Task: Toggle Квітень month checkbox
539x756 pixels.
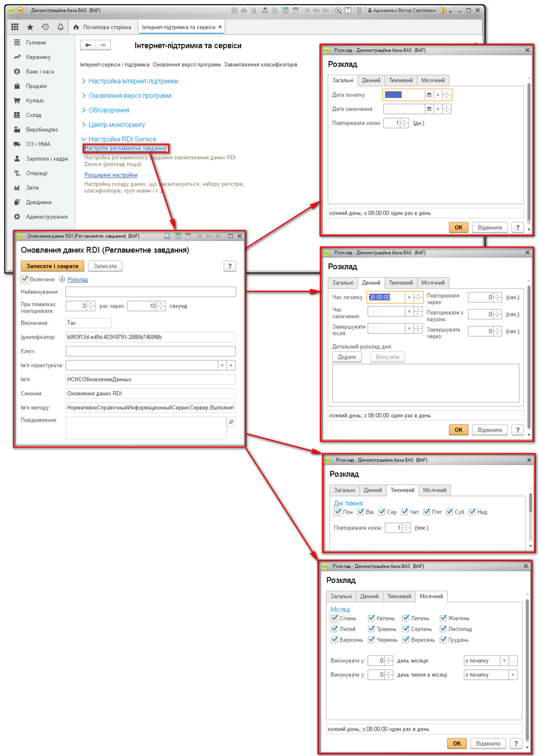Action: tap(372, 618)
